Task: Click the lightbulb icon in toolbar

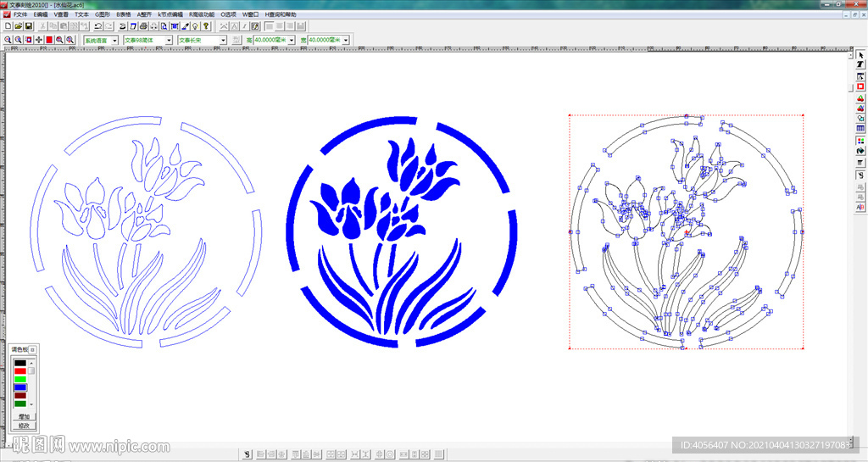Action: pos(195,26)
